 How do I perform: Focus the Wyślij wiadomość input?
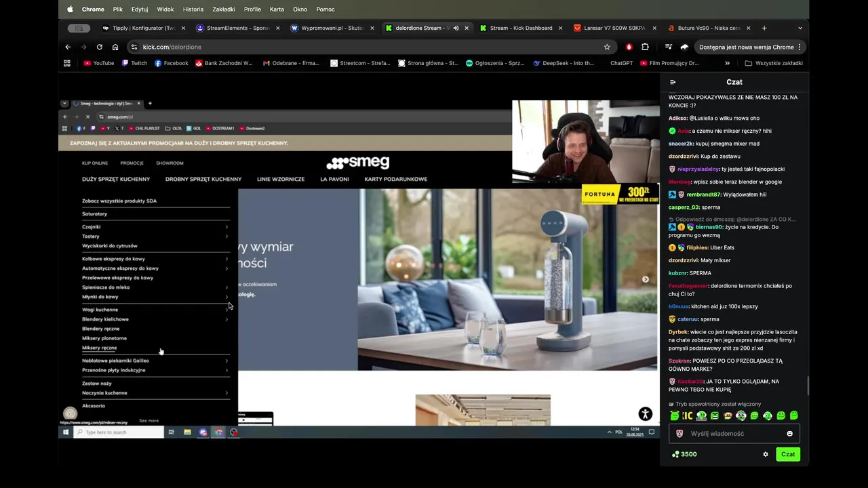734,434
